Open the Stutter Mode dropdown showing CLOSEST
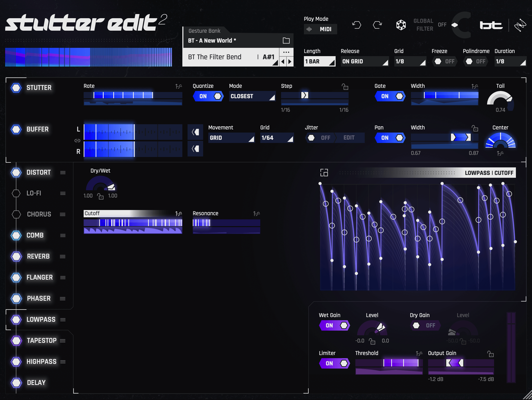The height and width of the screenshot is (400, 532). [252, 96]
